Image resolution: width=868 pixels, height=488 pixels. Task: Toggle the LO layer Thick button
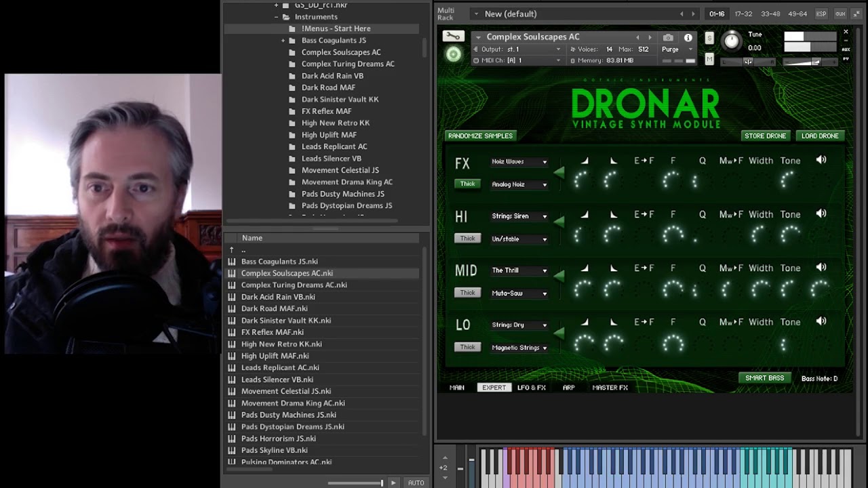[468, 347]
